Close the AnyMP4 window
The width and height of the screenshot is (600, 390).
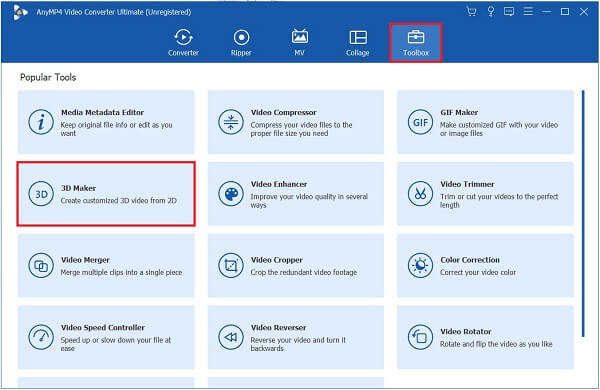point(584,11)
